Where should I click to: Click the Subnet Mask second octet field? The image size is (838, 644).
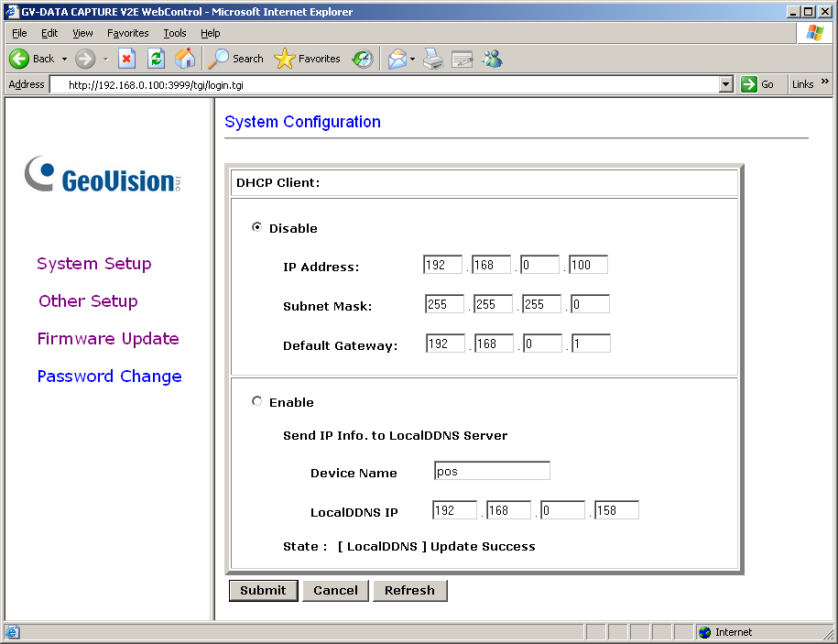pyautogui.click(x=494, y=304)
